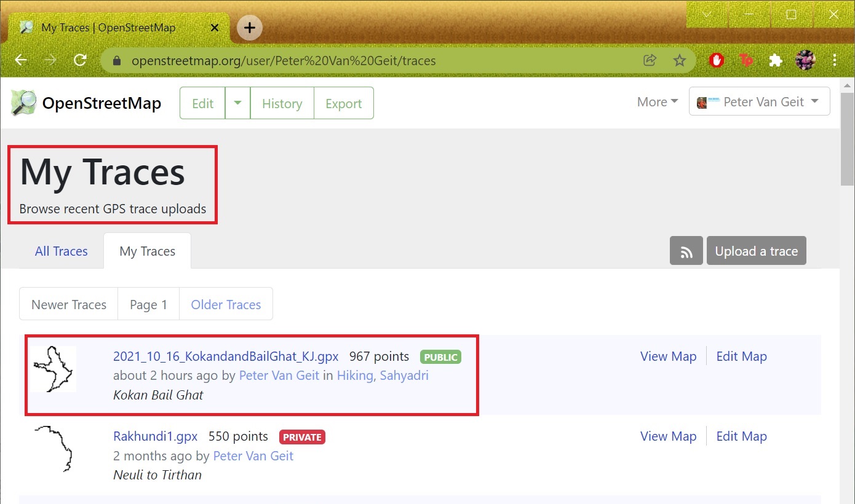The width and height of the screenshot is (855, 504).
Task: Go back with the browser back arrow
Action: tap(21, 60)
